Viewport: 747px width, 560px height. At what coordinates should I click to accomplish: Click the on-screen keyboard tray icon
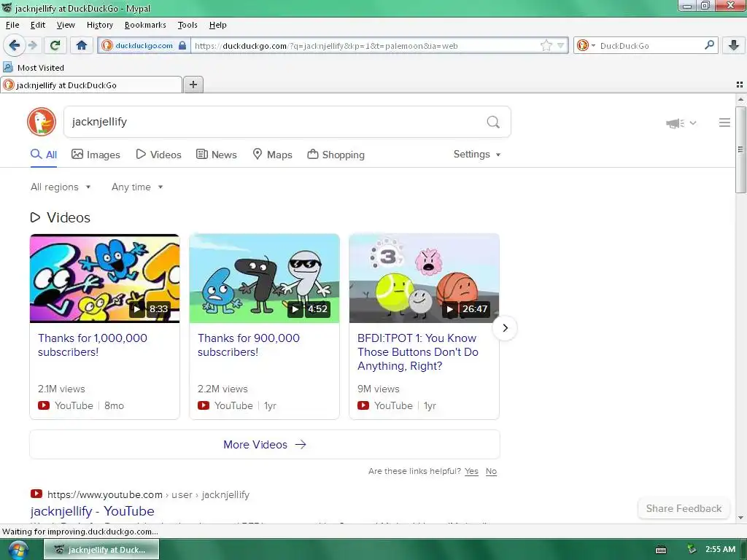coord(661,550)
